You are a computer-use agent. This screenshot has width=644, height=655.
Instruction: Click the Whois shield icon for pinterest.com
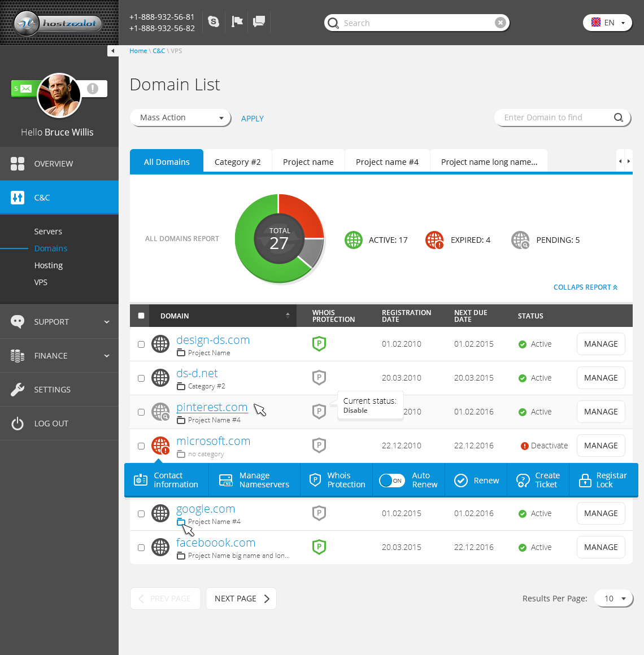click(319, 412)
